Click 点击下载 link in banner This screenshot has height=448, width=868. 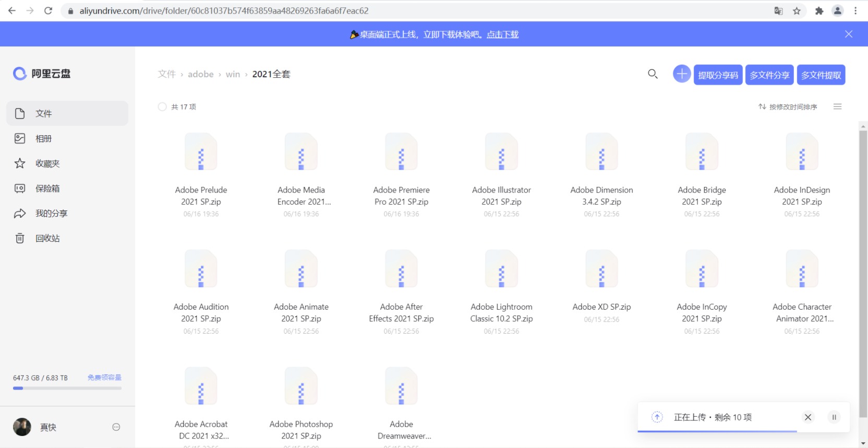(502, 34)
